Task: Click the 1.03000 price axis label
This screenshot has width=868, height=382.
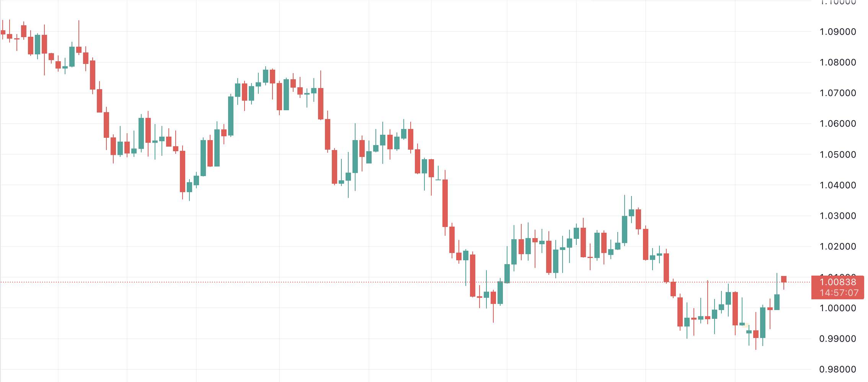Action: coord(837,216)
